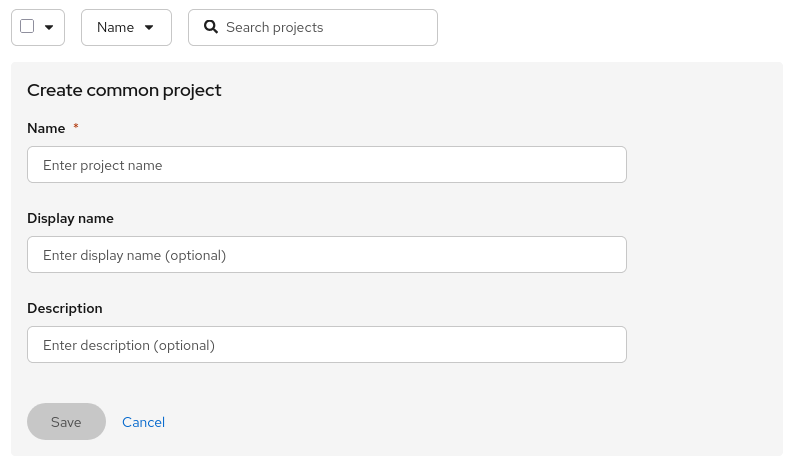790x476 pixels.
Task: Click the caret arrow beside the bulk-select checkbox
Action: pos(49,27)
